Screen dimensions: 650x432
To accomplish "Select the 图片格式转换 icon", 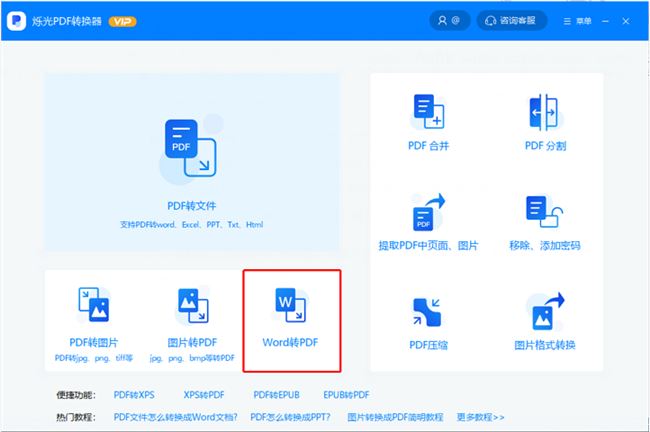I will [x=546, y=311].
